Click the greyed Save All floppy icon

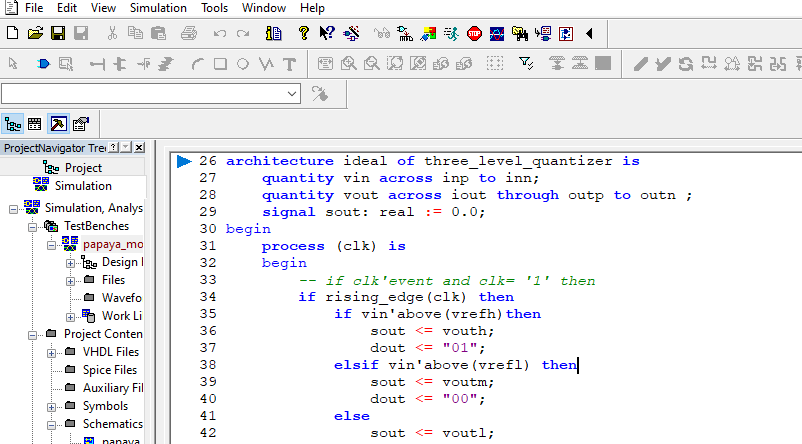click(81, 34)
